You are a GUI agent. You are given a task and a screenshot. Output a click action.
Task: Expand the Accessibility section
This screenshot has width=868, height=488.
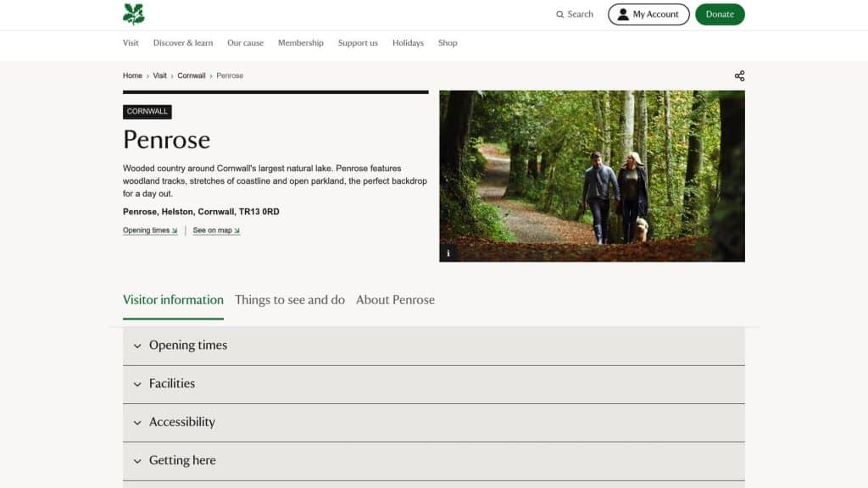[181, 421]
